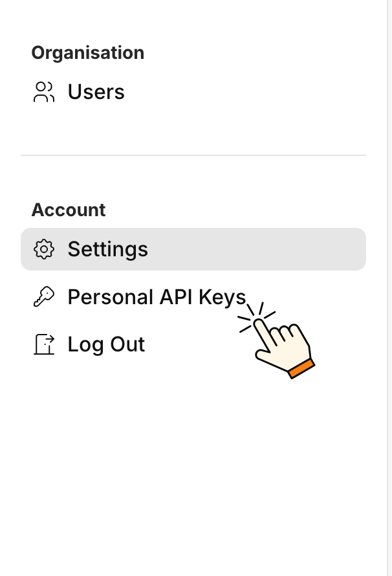Click the Log Out label text
This screenshot has width=392, height=576.
[x=107, y=344]
